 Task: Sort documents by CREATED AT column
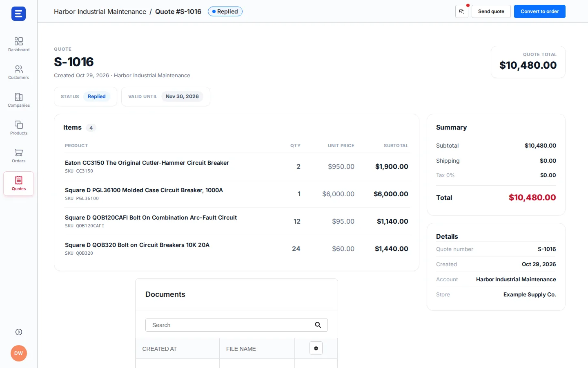pos(160,349)
